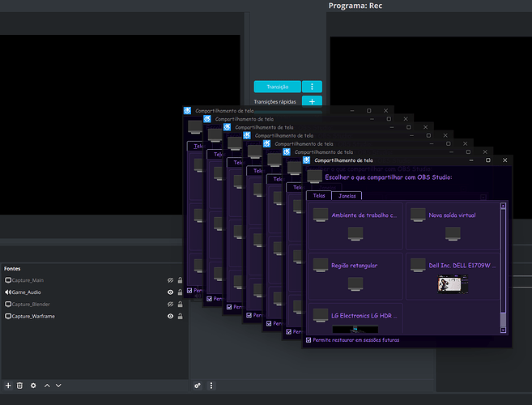Viewport: 532px width, 405px height.
Task: Open audio mixer advanced settings (gears icon)
Action: 198,386
